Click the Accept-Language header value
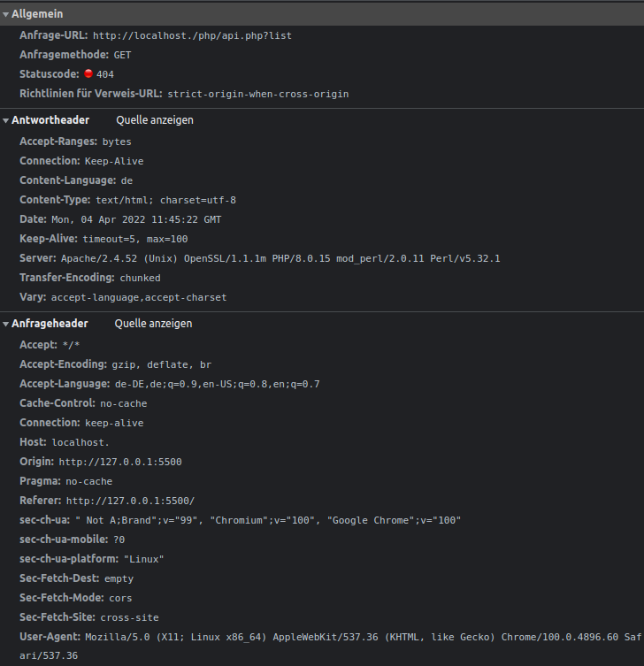 [217, 385]
